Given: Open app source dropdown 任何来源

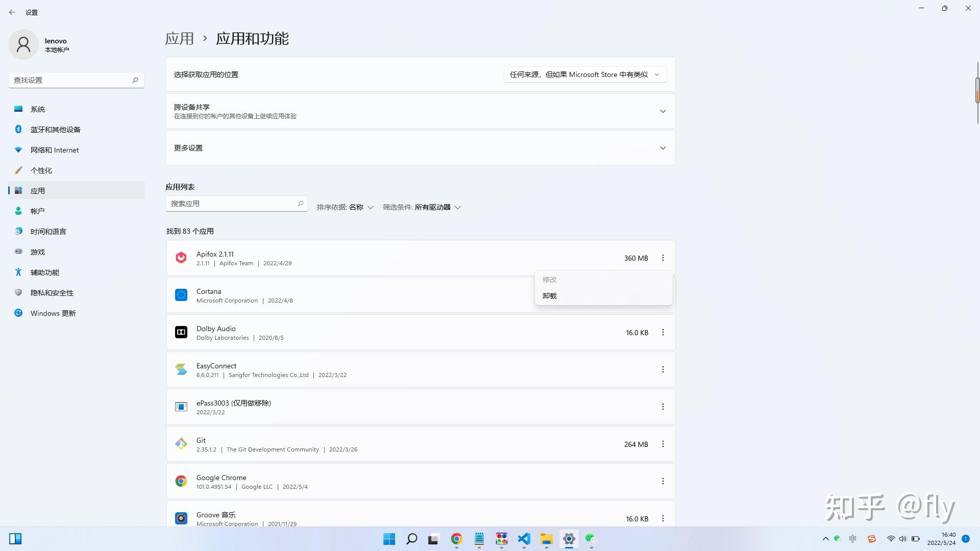Looking at the screenshot, I should tap(585, 74).
